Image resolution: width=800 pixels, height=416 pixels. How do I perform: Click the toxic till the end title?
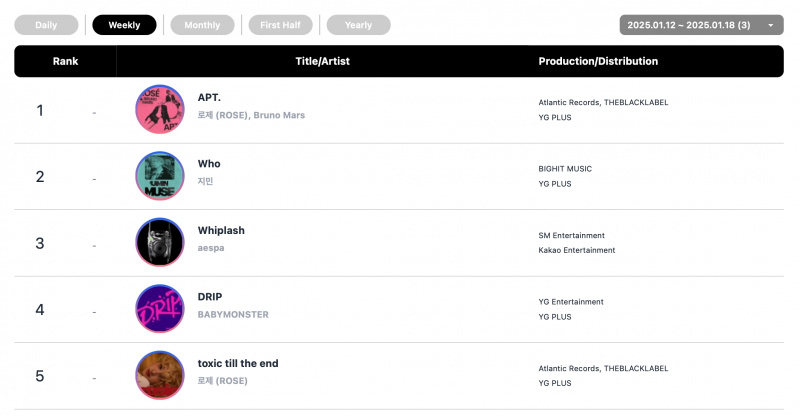(x=238, y=363)
